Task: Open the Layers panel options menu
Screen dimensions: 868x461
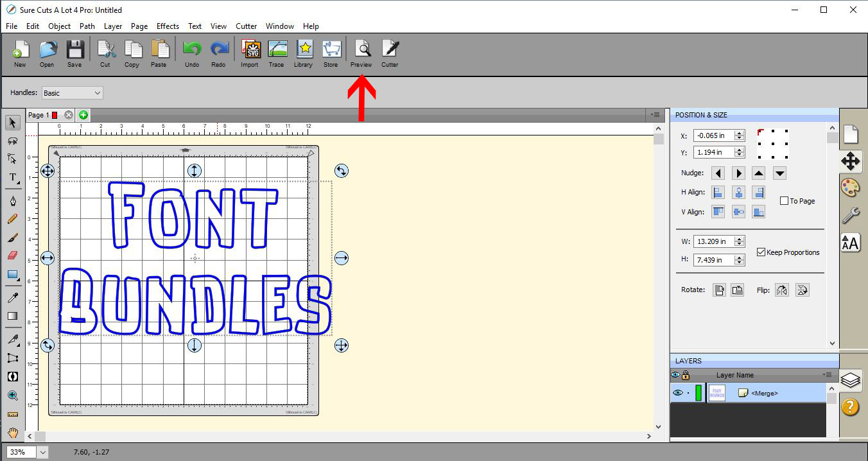Action: pos(828,374)
